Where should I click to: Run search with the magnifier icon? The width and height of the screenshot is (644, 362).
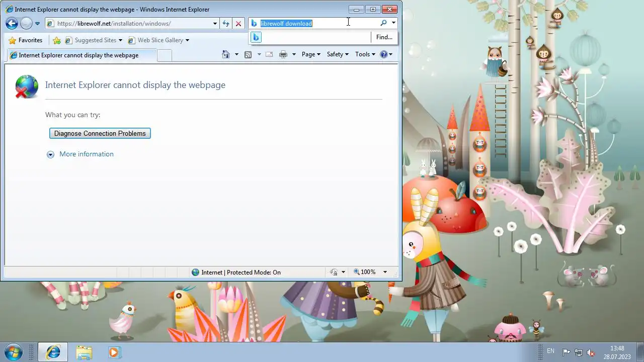click(x=383, y=23)
